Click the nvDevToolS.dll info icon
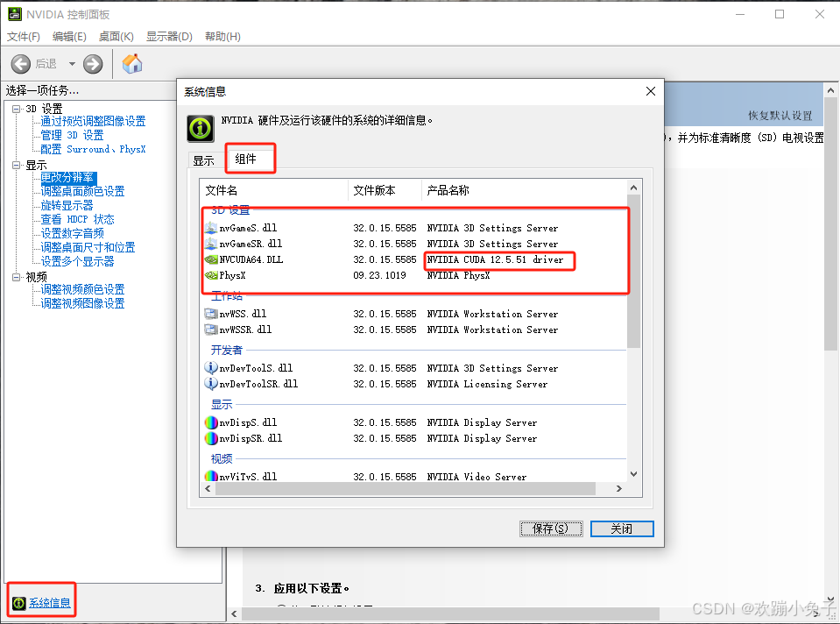 [x=211, y=368]
